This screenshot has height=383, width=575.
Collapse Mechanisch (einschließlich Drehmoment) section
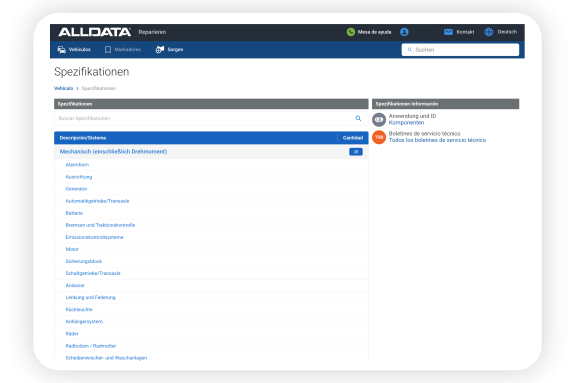pyautogui.click(x=113, y=152)
